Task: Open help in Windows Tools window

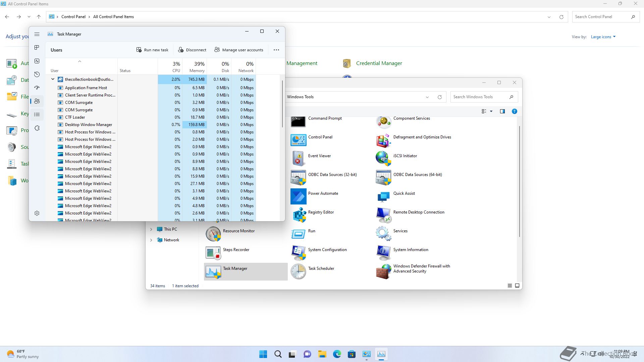Action: pos(515,111)
